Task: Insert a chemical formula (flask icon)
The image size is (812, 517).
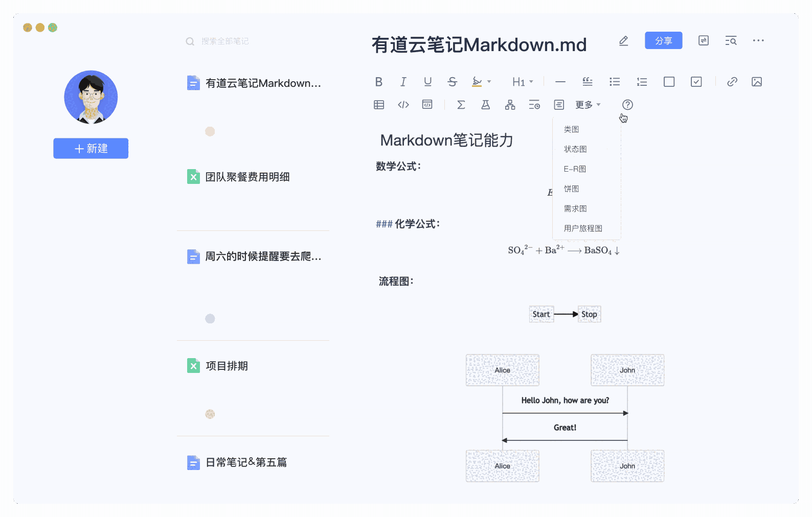Action: click(x=485, y=105)
